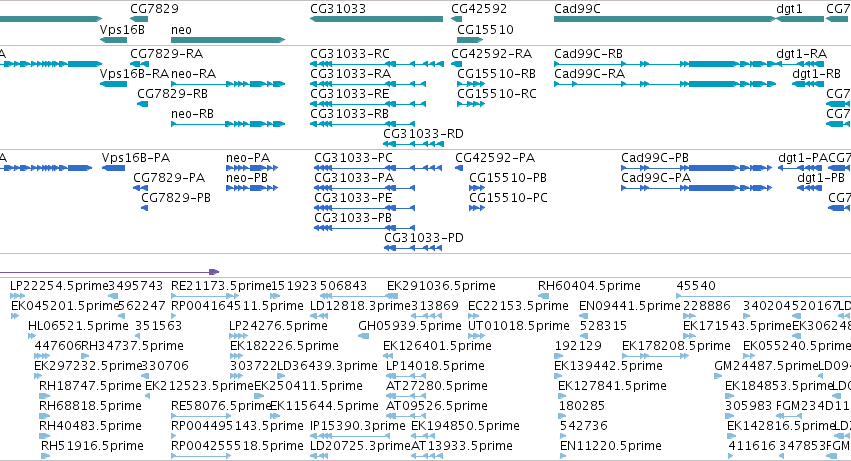This screenshot has height=461, width=851.
Task: Select the dgt1-PB protein label
Action: pyautogui.click(x=821, y=178)
